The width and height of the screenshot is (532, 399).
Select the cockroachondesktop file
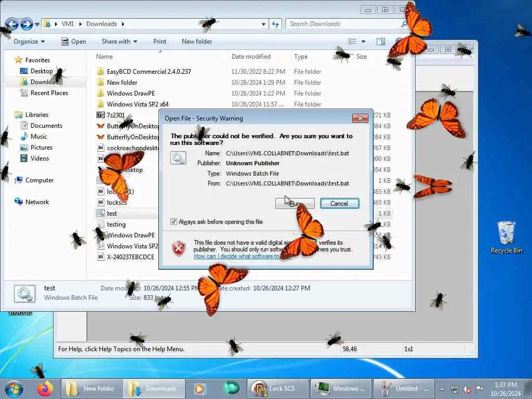pos(132,148)
